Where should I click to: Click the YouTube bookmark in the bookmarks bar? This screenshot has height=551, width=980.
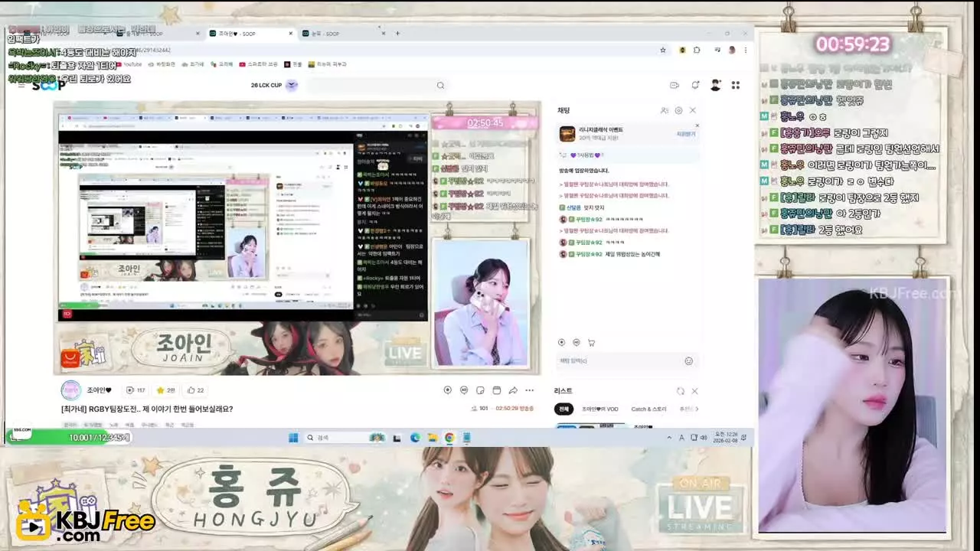coord(127,64)
